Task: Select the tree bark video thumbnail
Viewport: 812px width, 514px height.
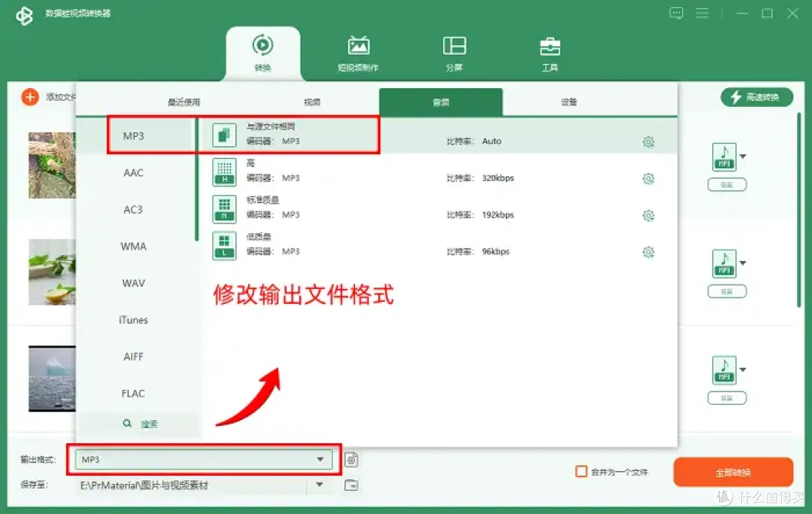Action: [x=52, y=166]
